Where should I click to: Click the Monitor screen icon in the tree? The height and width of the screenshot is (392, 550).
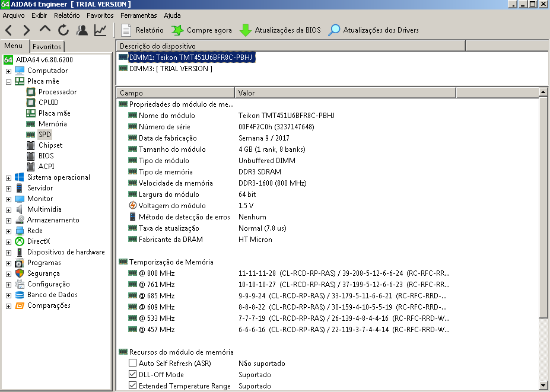pos(20,199)
